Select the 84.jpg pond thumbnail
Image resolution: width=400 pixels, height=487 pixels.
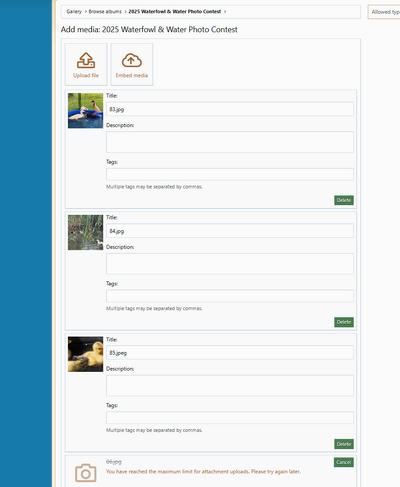(x=85, y=232)
